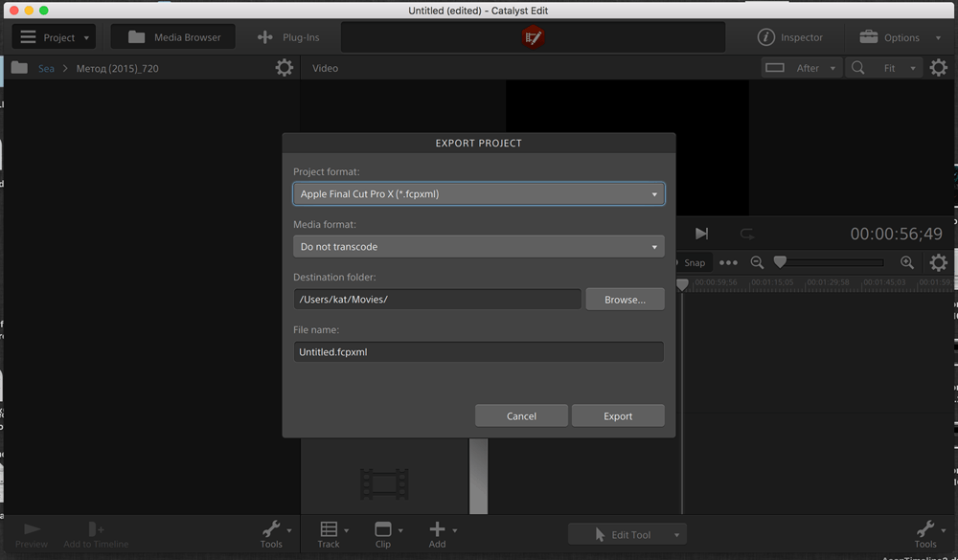Image resolution: width=958 pixels, height=560 pixels.
Task: Click the magnifier icon beside Fit
Action: tap(857, 68)
